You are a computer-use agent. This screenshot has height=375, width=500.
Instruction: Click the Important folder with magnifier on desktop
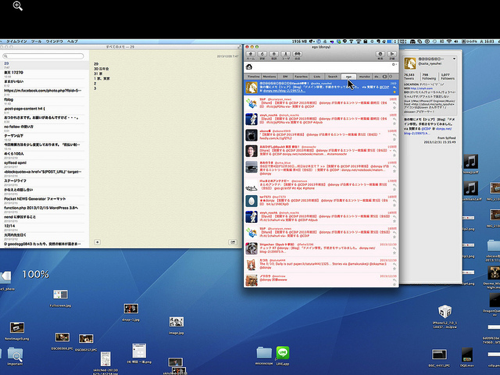point(15,354)
